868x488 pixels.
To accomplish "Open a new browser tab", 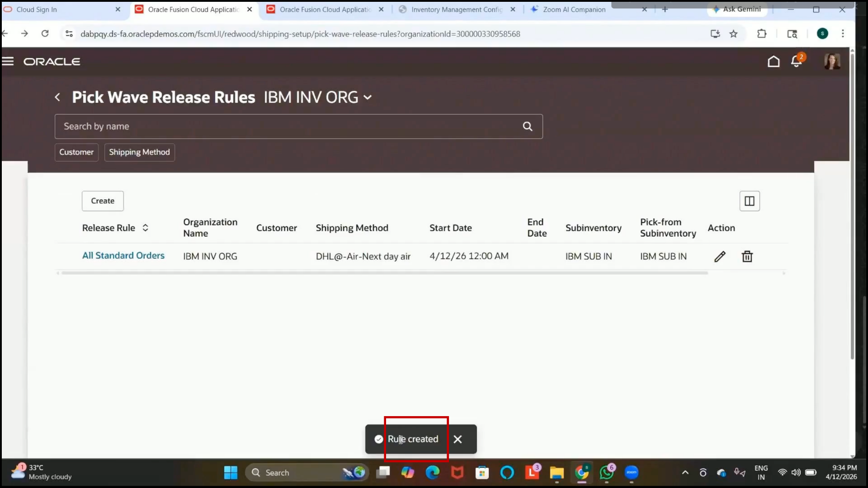I will pyautogui.click(x=665, y=9).
